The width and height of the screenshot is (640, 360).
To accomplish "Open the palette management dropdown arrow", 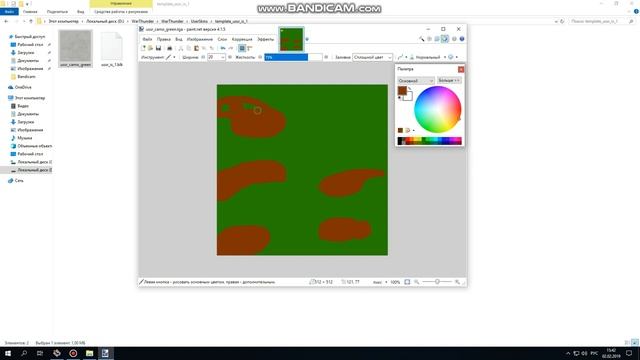I will click(x=414, y=131).
